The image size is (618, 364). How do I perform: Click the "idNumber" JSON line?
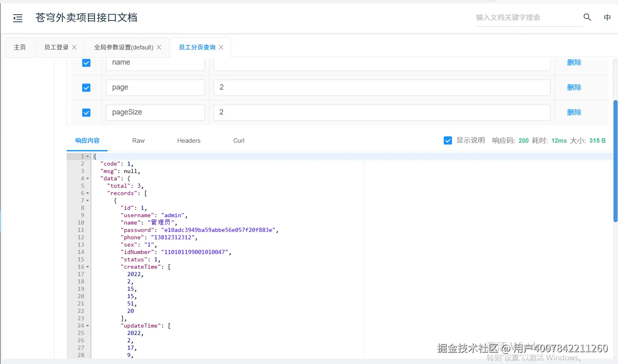(x=176, y=252)
